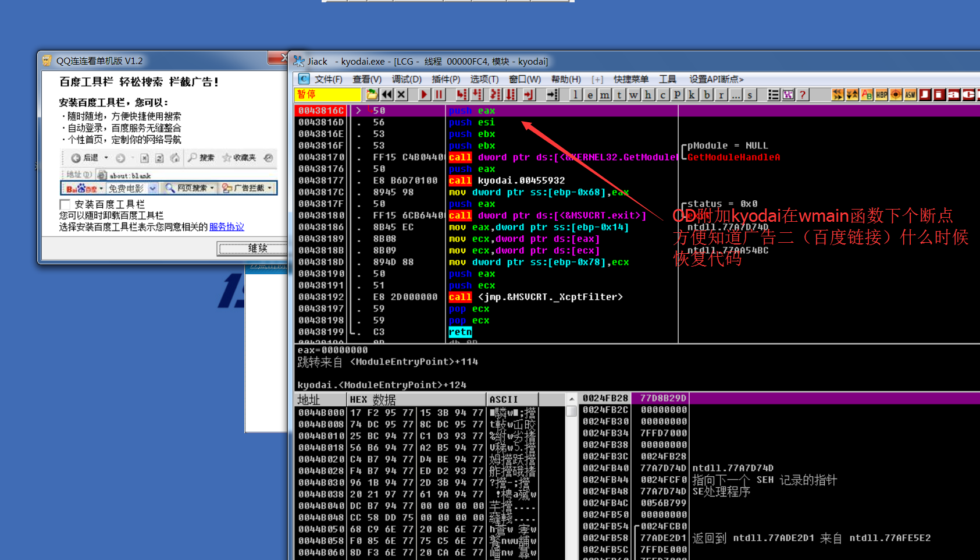Click the red 'a' toolbar icon
This screenshot has height=560, width=980.
pyautogui.click(x=954, y=94)
